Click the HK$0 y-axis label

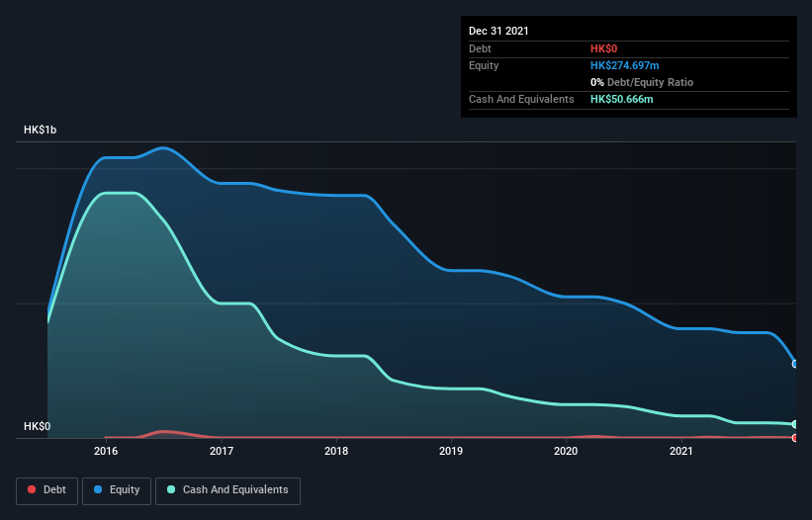[38, 426]
